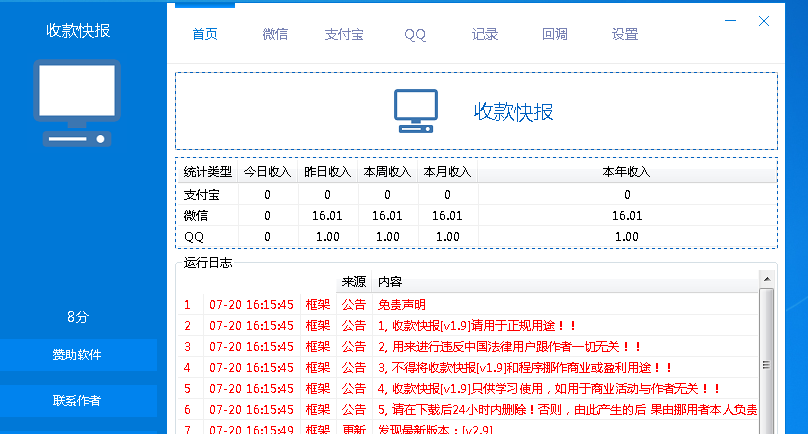The image size is (808, 434).
Task: Select log entry 发现最新版本 v2.9
Action: [x=468, y=429]
